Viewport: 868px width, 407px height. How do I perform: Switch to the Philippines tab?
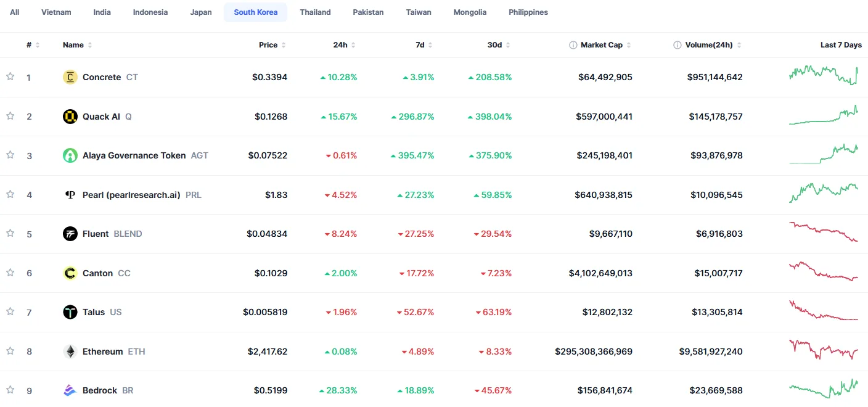(528, 12)
